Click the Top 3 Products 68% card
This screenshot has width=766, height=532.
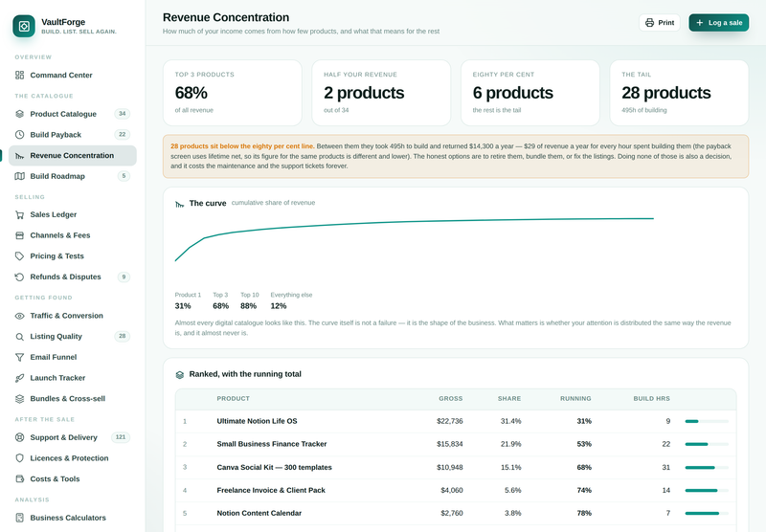coord(233,93)
